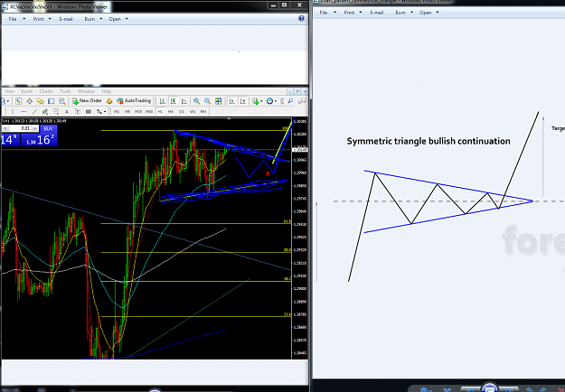565x392 pixels.
Task: Switch chart to bar chart mode
Action: tap(163, 101)
